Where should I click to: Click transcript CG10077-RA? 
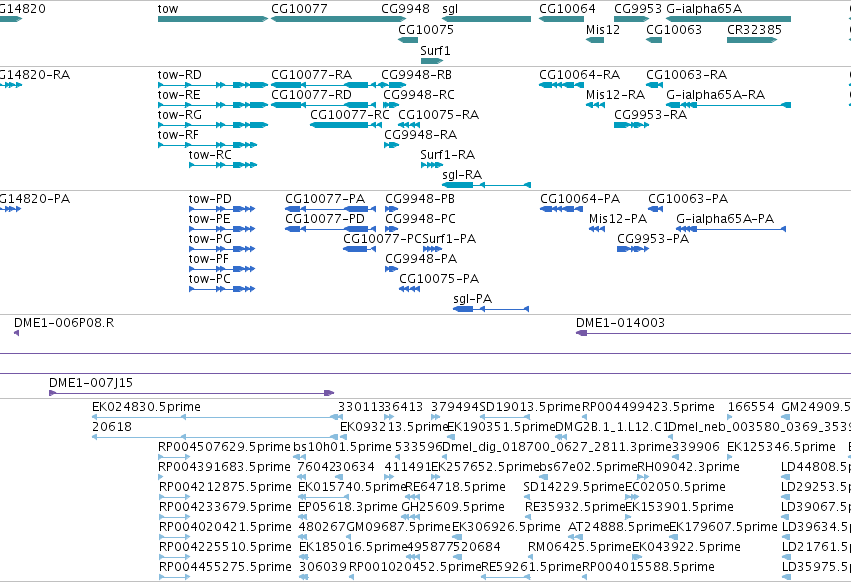point(325,85)
